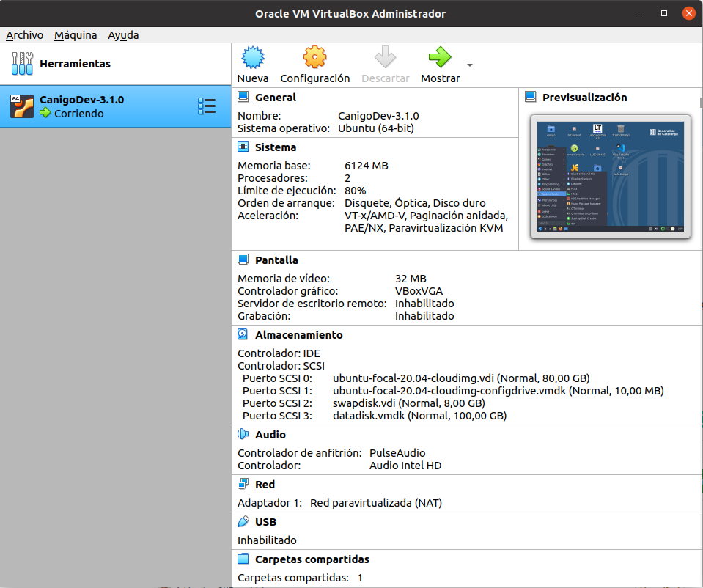
Task: Open the Sistema settings heading link
Action: coord(276,147)
